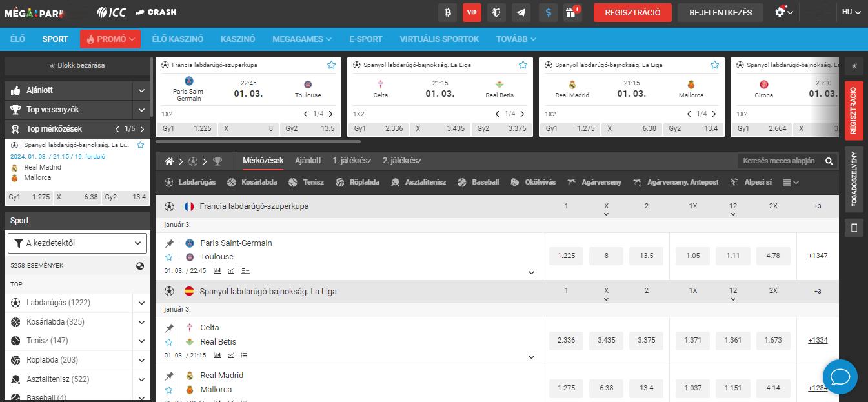Screen dimensions: 868x402
Task: Pin the Paris Saint-Germain vs Toulouse match
Action: (x=169, y=243)
